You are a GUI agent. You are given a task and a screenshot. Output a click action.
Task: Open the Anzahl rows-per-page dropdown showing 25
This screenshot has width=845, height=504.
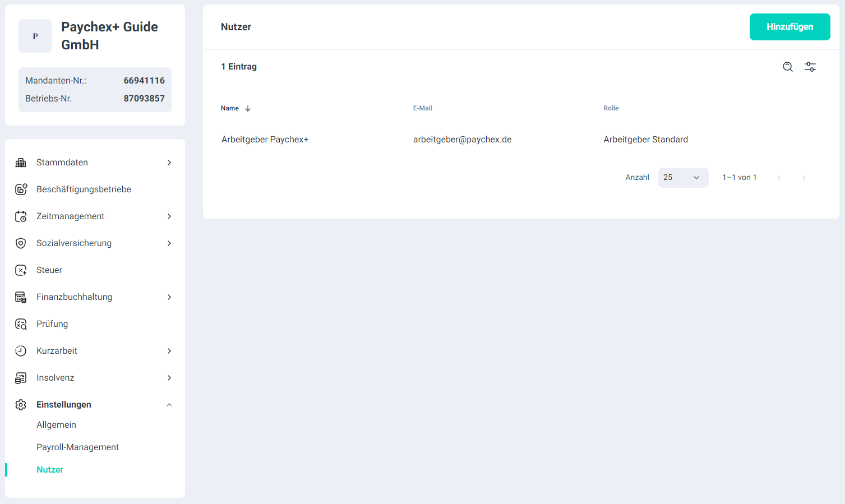tap(683, 178)
